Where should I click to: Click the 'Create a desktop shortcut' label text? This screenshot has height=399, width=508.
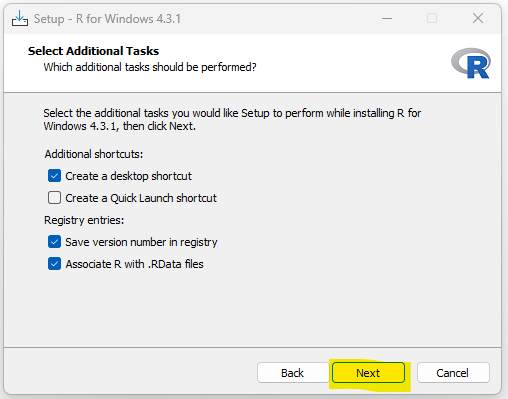(128, 176)
